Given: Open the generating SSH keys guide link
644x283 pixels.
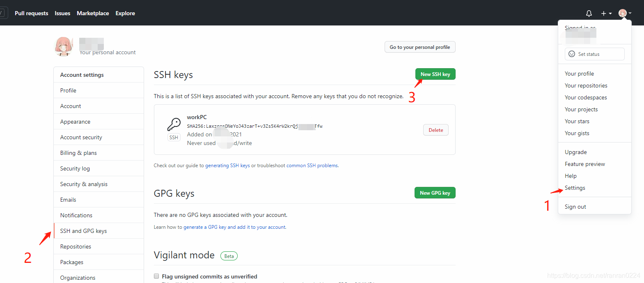Looking at the screenshot, I should [227, 166].
